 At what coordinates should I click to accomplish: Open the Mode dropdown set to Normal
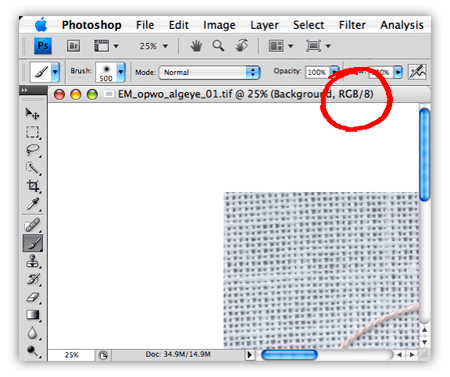click(x=209, y=72)
